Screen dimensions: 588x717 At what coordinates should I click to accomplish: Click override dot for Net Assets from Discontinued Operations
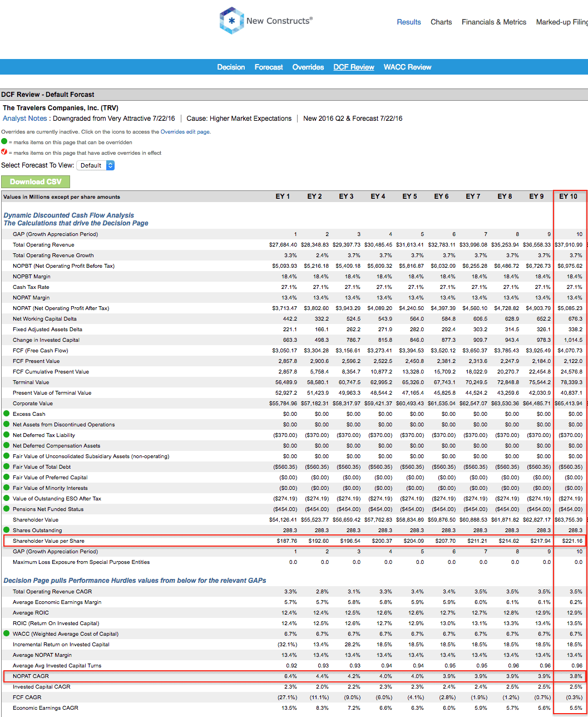6,424
